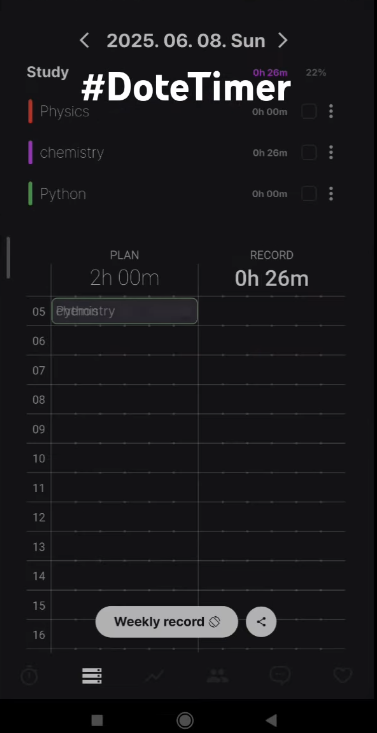Screen dimensions: 377x733
Task: Check the chemistry task checkbox
Action: (x=309, y=152)
